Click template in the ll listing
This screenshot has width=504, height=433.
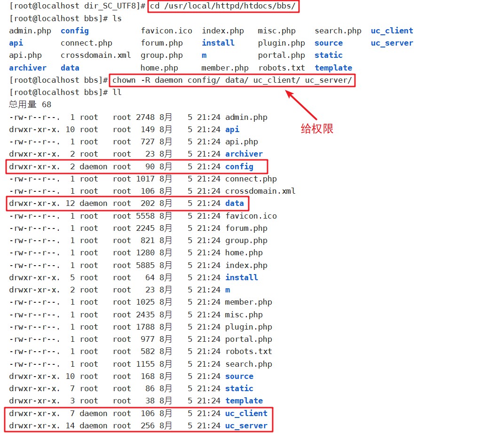(244, 401)
